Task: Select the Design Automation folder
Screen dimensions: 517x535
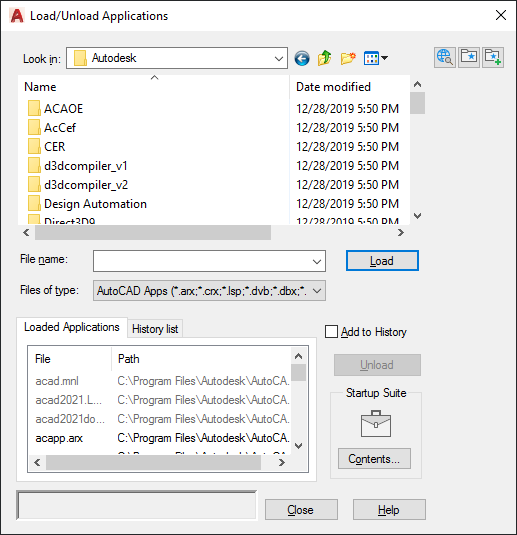Action: [x=87, y=204]
